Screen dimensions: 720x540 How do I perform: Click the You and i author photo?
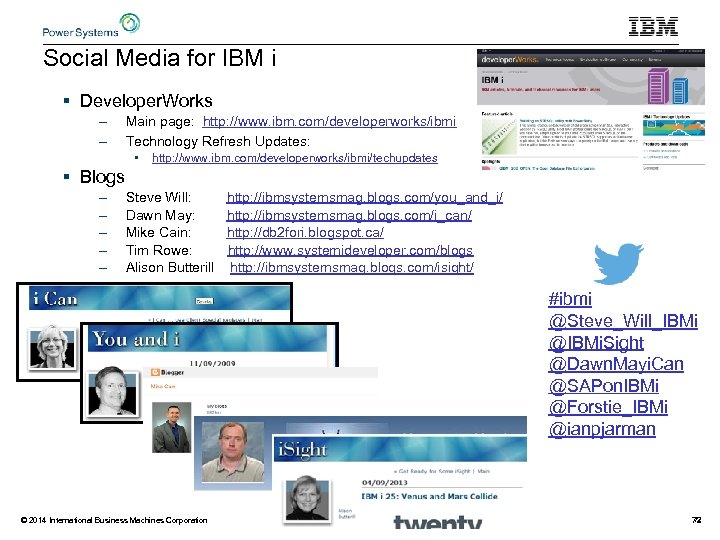coord(112,392)
